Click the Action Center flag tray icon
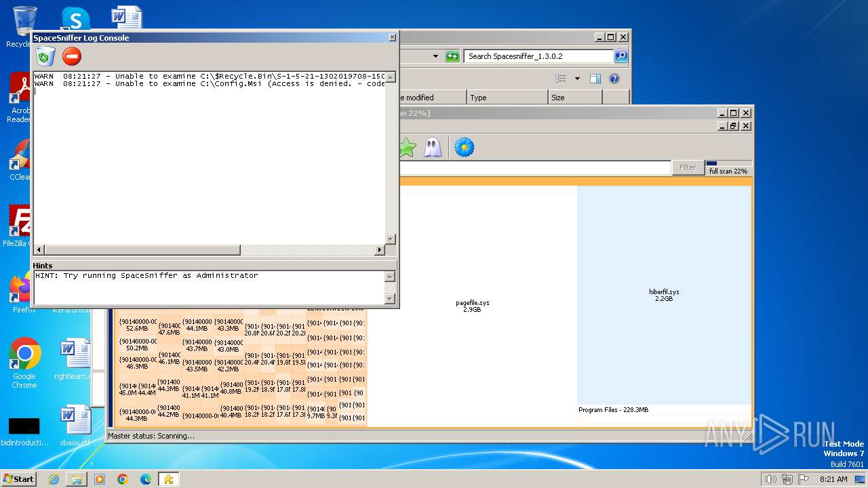The image size is (868, 488). 804,479
